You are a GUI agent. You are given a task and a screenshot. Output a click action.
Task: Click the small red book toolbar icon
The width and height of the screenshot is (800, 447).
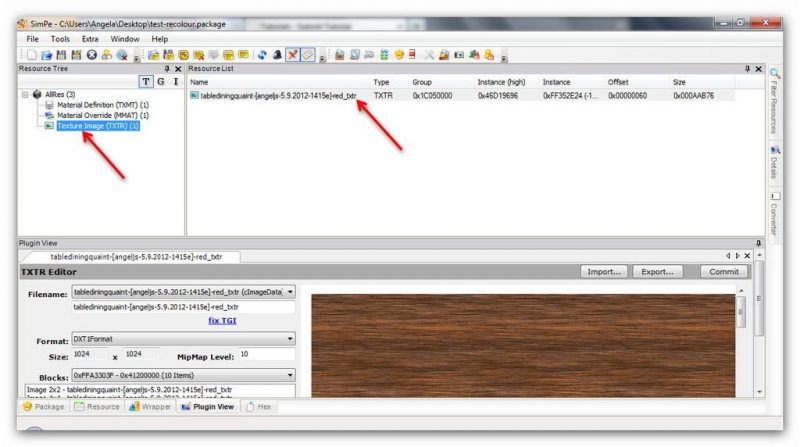click(412, 55)
